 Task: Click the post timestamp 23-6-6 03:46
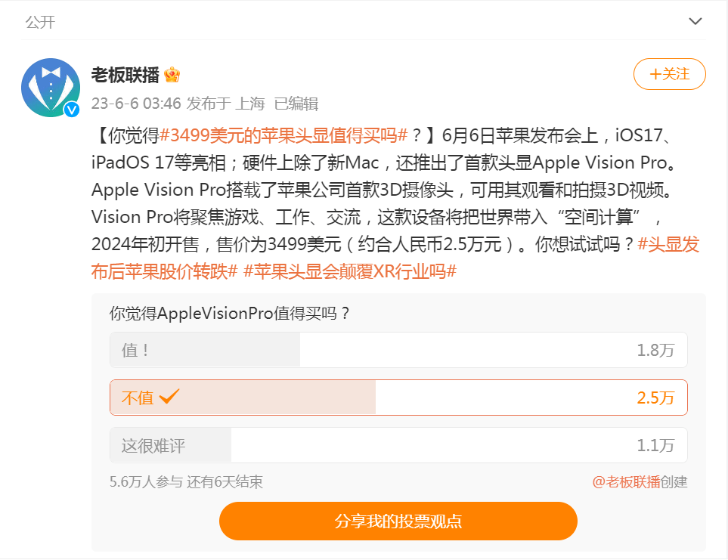[x=136, y=104]
